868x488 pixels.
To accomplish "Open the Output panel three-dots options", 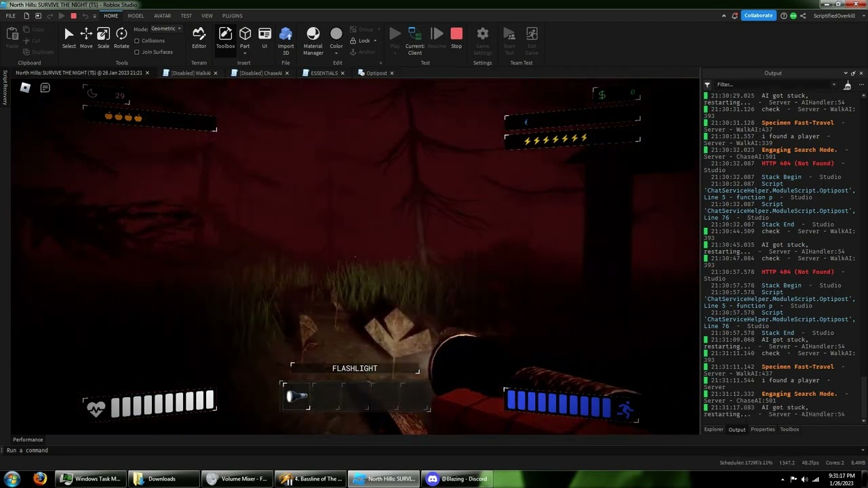I will coord(861,85).
